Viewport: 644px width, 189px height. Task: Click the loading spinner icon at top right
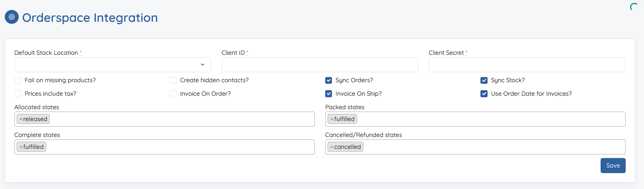634,7
